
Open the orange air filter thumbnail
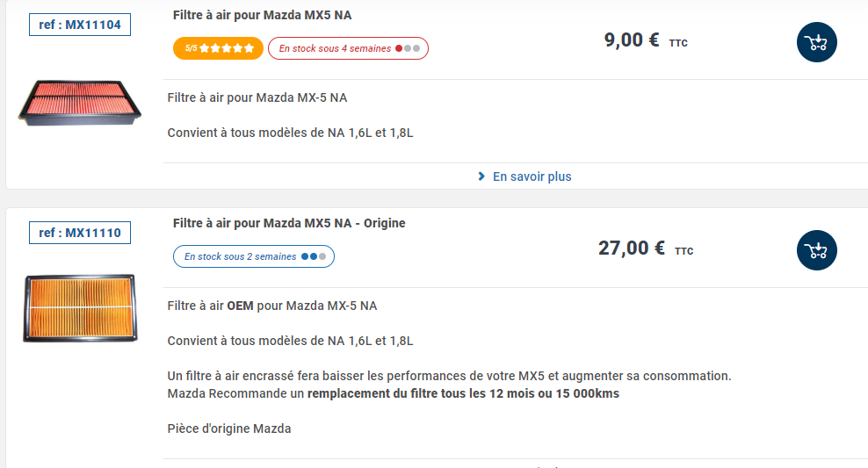click(x=80, y=308)
